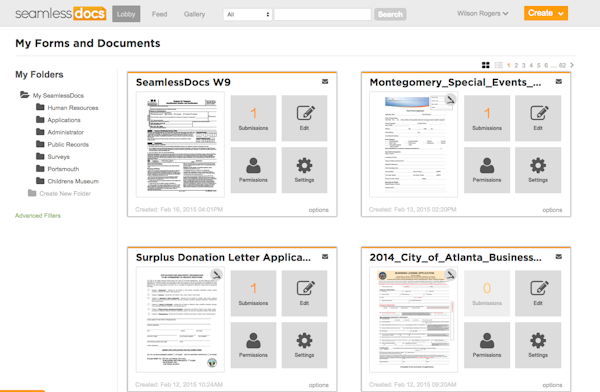Open Settings gear on Surplus Donation Letter card

pos(304,345)
